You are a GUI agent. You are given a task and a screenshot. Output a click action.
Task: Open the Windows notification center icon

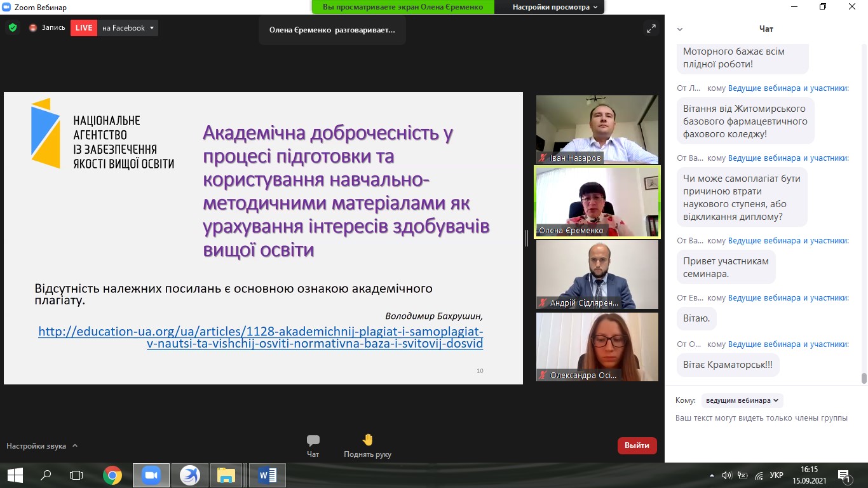click(x=844, y=475)
